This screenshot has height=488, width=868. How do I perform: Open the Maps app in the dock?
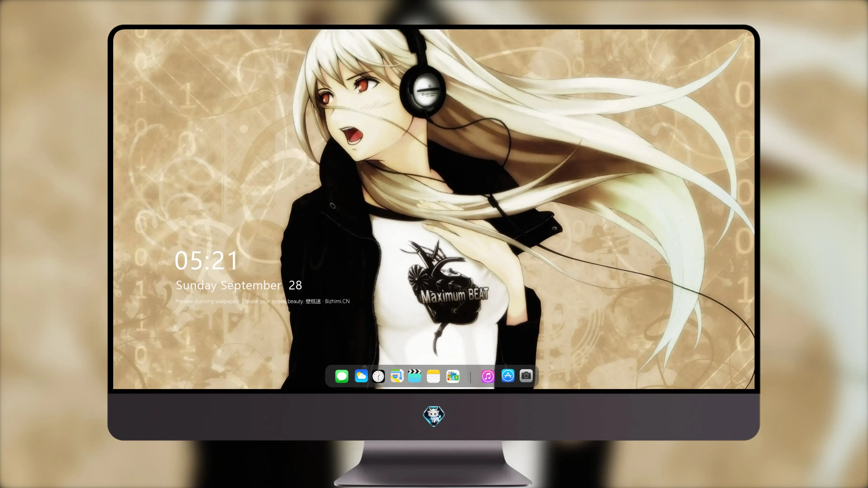click(x=397, y=376)
